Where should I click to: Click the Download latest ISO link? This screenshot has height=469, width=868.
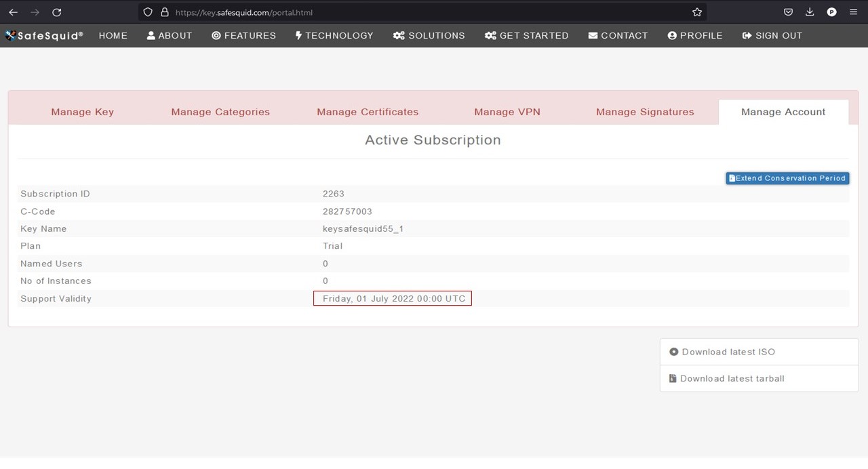(728, 352)
